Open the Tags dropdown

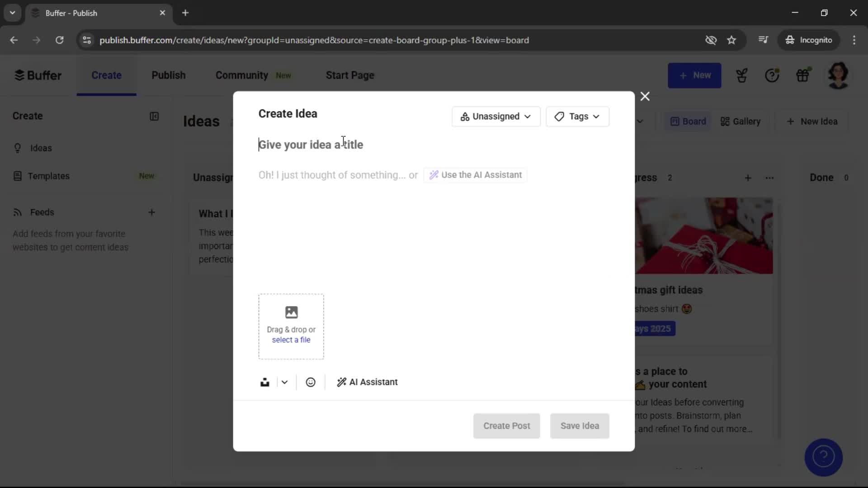tap(577, 117)
